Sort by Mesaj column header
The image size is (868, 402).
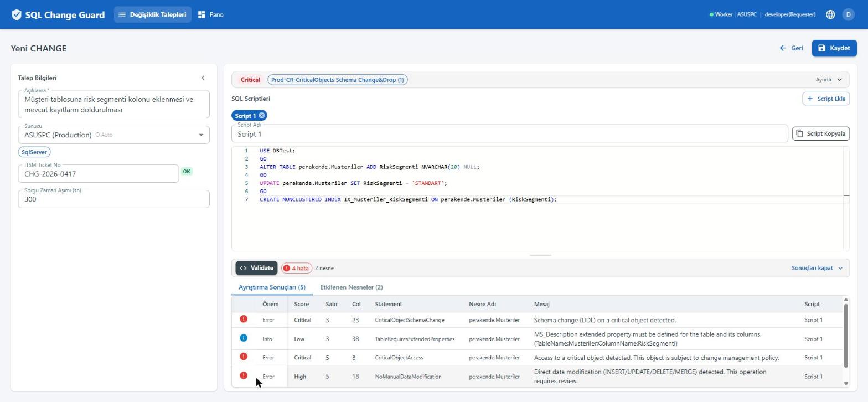[541, 304]
